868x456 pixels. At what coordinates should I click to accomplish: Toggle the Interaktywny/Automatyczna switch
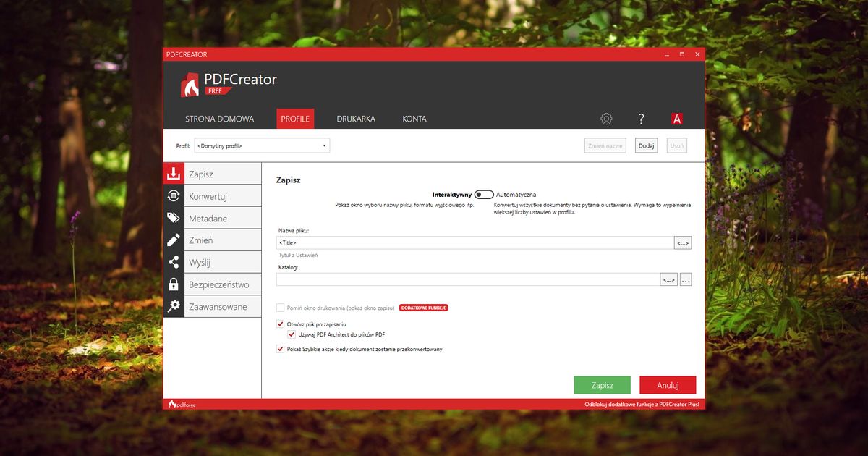[484, 195]
